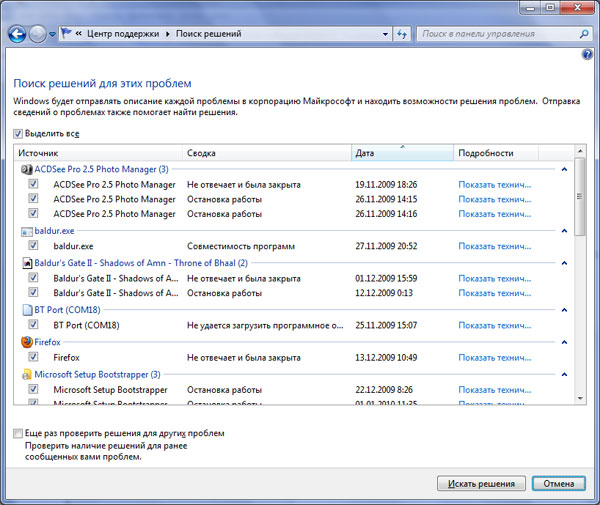Uncheck the baldur.exe row checkbox
This screenshot has width=600, height=505.
(x=33, y=245)
